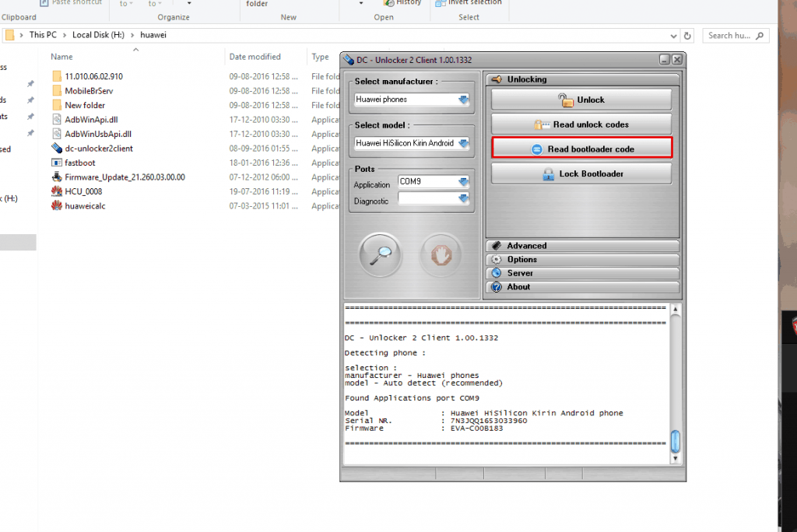The image size is (797, 532).
Task: Select the fastboot application icon
Action: point(57,163)
